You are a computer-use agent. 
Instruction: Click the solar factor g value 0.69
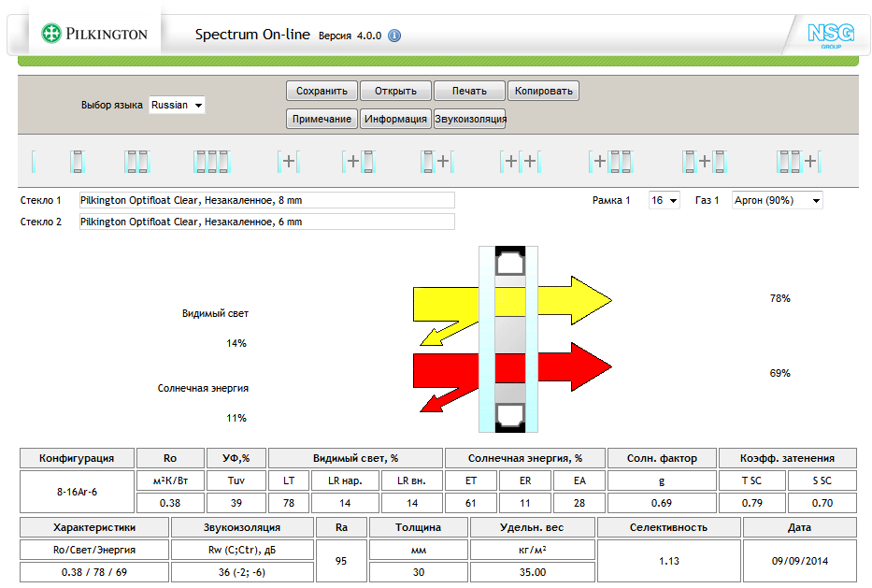[x=661, y=503]
